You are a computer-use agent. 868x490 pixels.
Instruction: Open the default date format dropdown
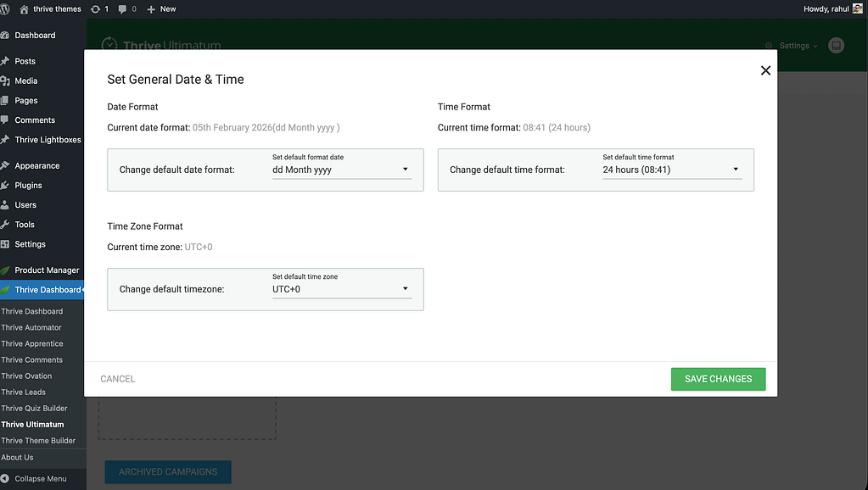(x=341, y=170)
